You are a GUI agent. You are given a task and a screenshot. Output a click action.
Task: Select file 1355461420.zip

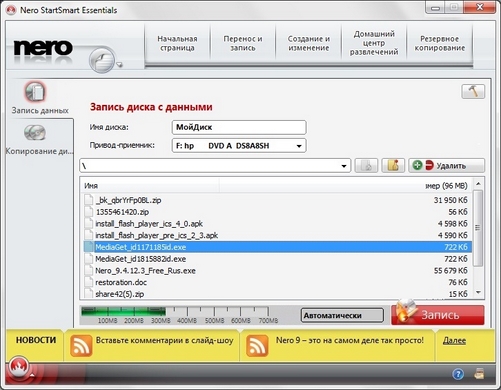(122, 212)
